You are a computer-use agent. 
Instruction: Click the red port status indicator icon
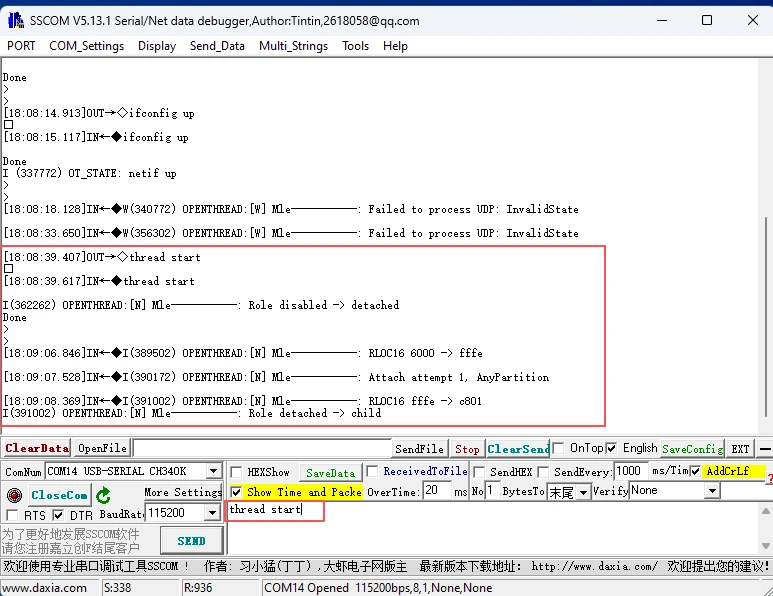tap(14, 495)
